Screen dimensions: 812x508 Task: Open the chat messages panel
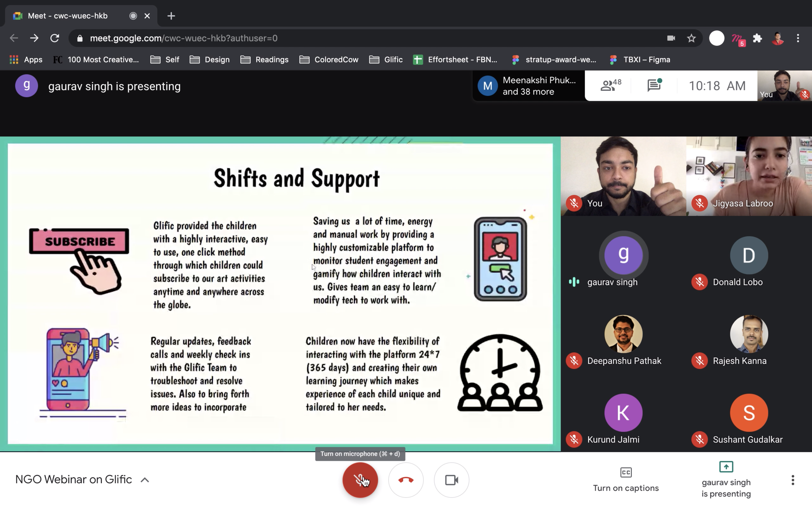[654, 85]
